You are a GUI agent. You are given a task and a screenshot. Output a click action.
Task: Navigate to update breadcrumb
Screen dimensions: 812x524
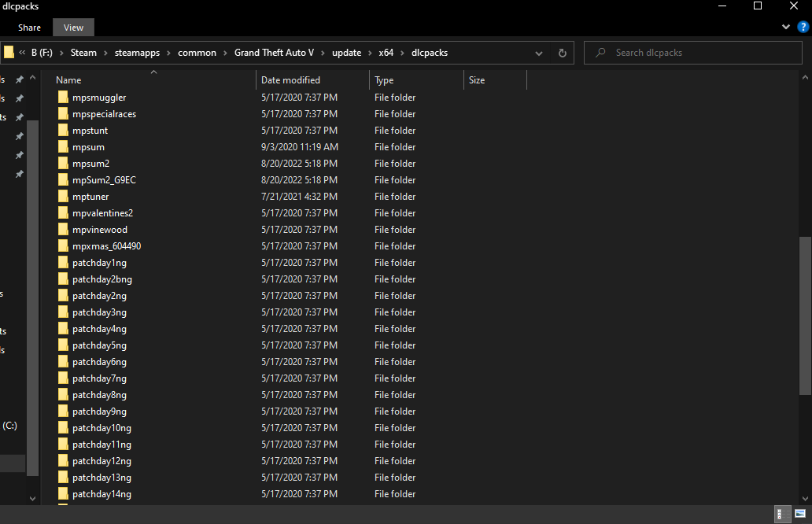pyautogui.click(x=346, y=53)
